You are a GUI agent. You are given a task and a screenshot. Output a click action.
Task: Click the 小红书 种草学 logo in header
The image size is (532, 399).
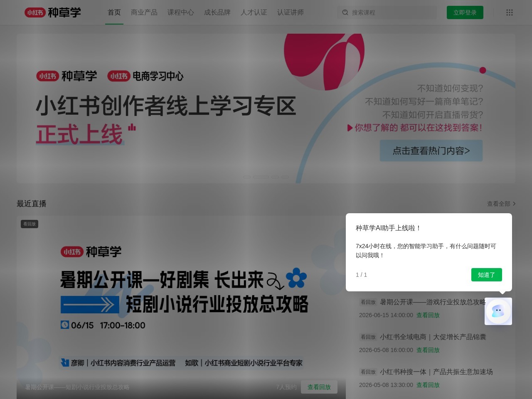click(x=53, y=12)
